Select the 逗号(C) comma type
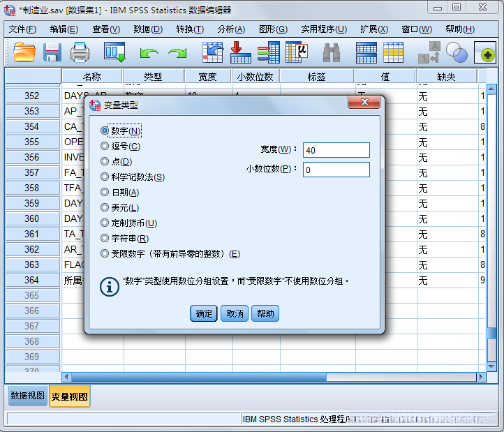 pos(105,146)
